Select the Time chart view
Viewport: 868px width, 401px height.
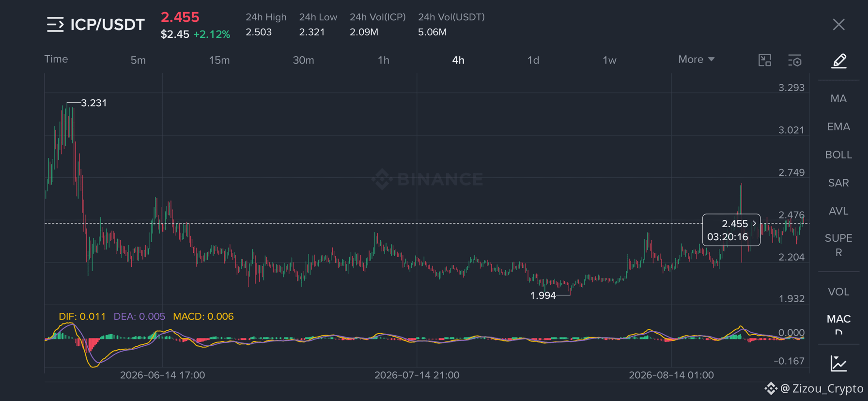56,59
